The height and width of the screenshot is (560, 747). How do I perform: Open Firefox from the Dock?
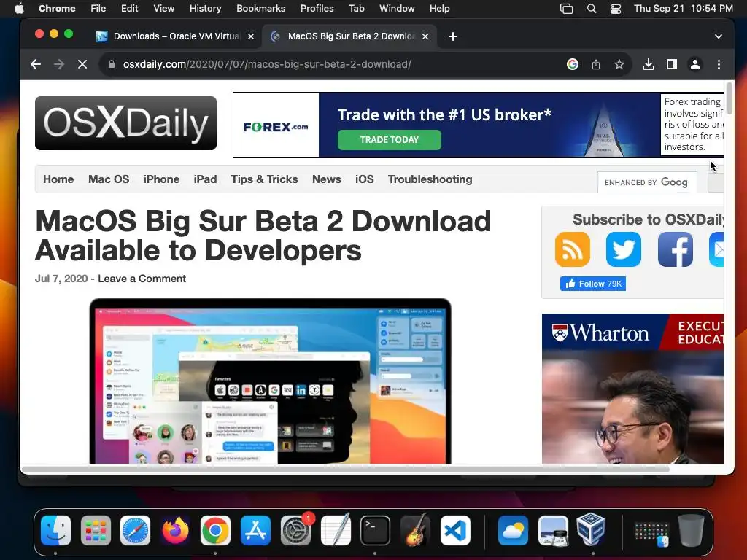coord(175,531)
